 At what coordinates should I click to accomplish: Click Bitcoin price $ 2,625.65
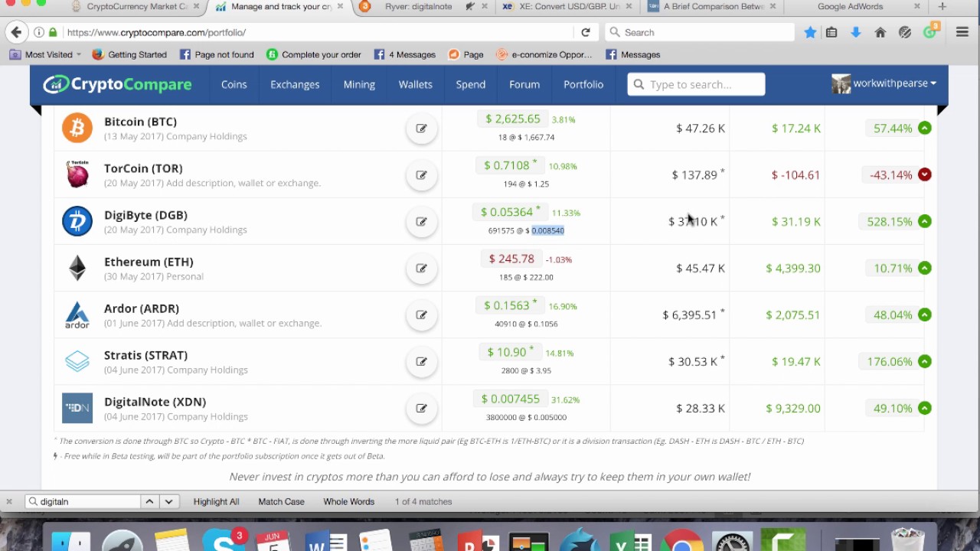pos(512,119)
